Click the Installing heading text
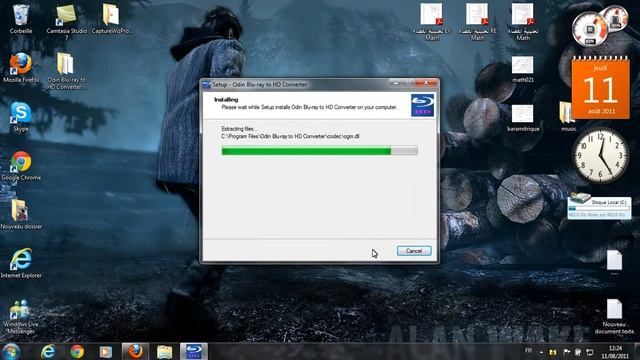 (x=226, y=100)
